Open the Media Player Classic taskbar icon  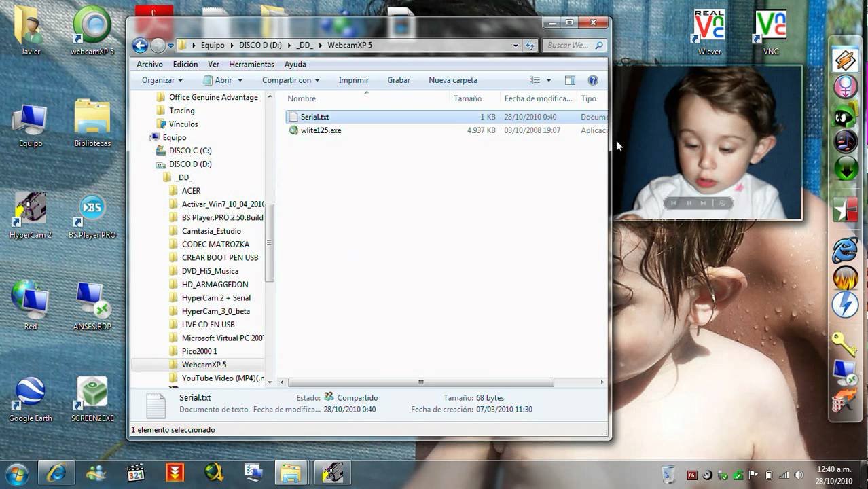(137, 473)
